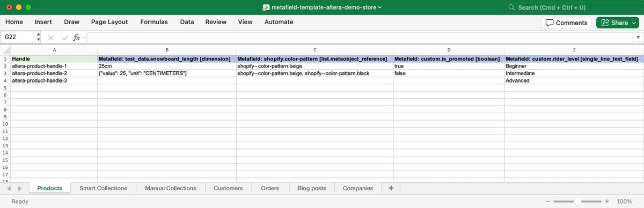Switch to the Draw ribbon tab
The image size is (644, 208).
[x=71, y=22]
